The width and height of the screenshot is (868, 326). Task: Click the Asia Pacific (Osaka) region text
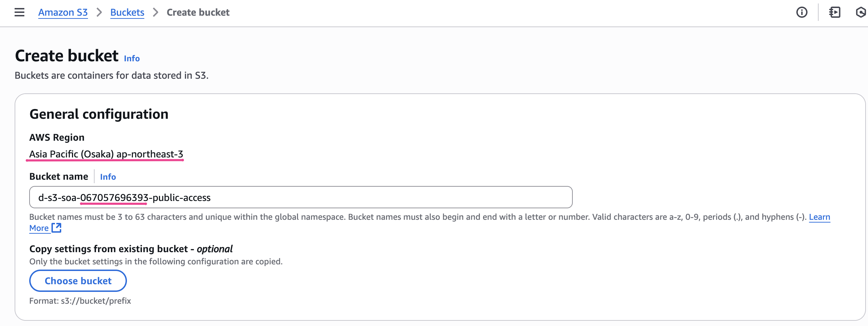[x=106, y=154]
